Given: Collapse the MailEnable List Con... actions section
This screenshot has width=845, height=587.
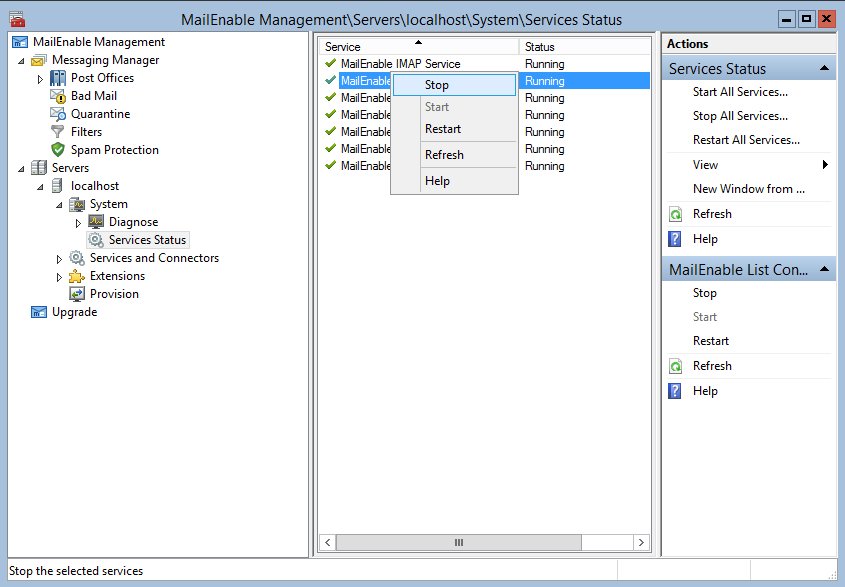Looking at the screenshot, I should click(x=824, y=269).
